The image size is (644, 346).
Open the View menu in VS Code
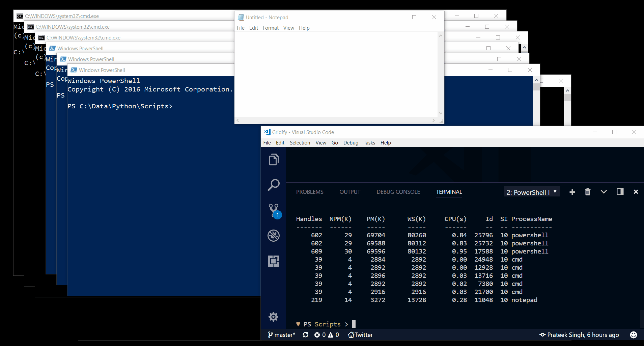[321, 143]
